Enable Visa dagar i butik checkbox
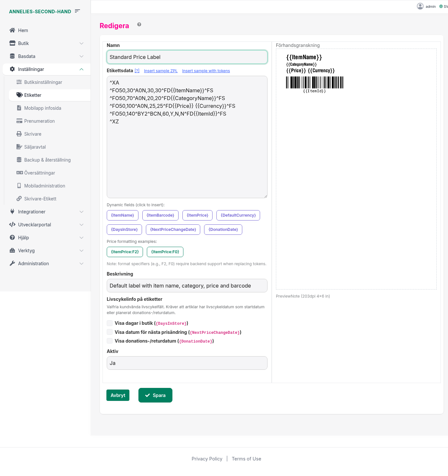Screen dimensions: 448x476 click(110, 323)
